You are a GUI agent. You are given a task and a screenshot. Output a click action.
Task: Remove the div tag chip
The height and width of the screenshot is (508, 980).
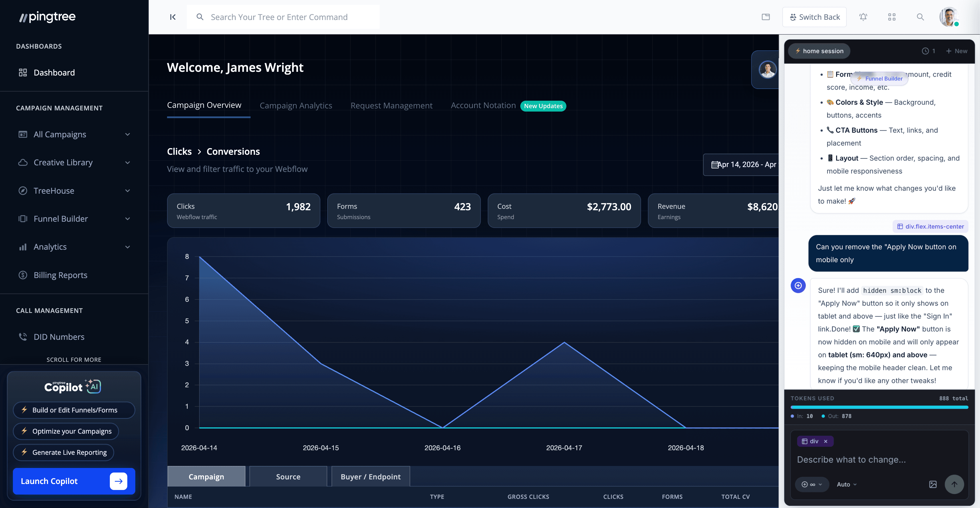[x=826, y=441]
